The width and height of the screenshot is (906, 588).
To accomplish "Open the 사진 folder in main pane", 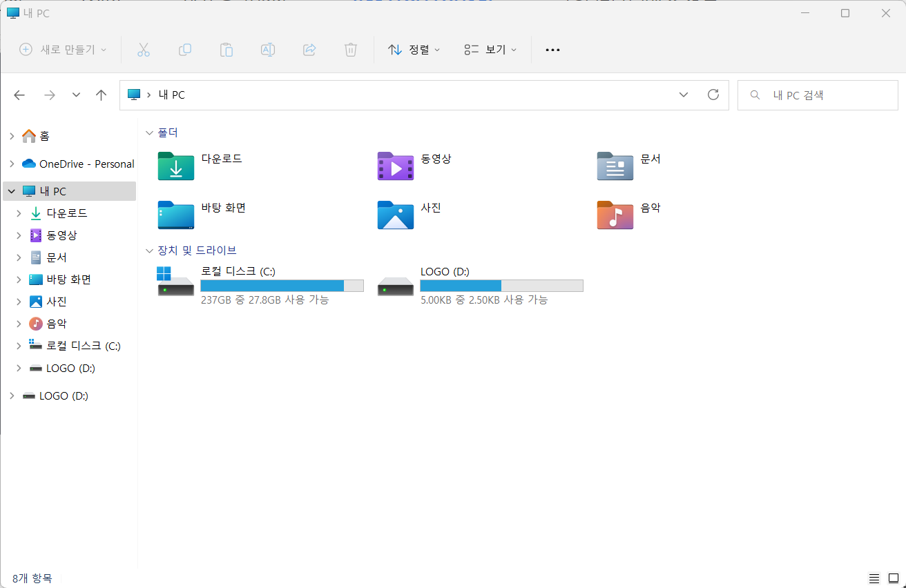I will (395, 215).
